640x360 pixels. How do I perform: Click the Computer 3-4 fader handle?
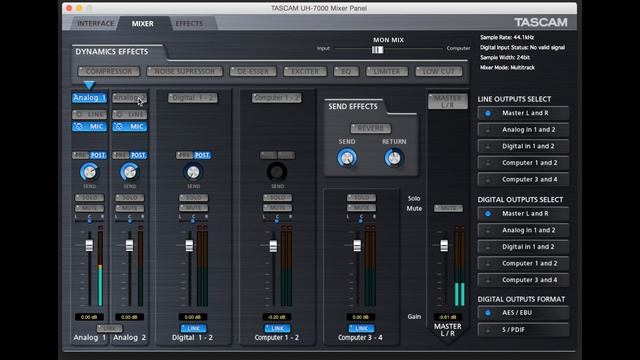click(x=357, y=245)
